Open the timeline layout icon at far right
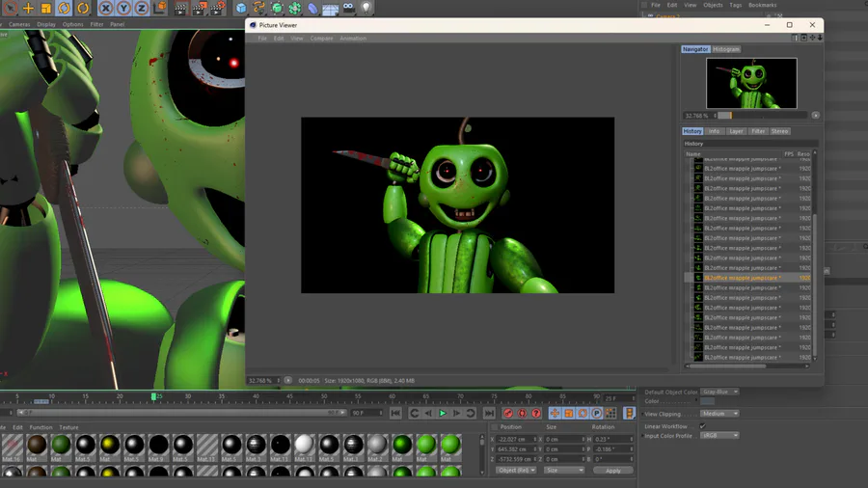This screenshot has width=868, height=488. click(x=630, y=414)
